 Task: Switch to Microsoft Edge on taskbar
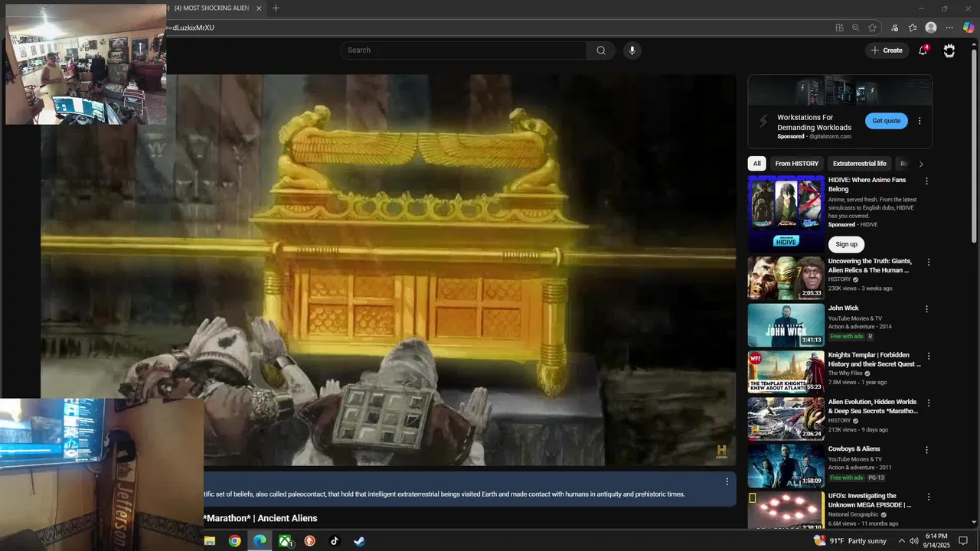pos(260,541)
